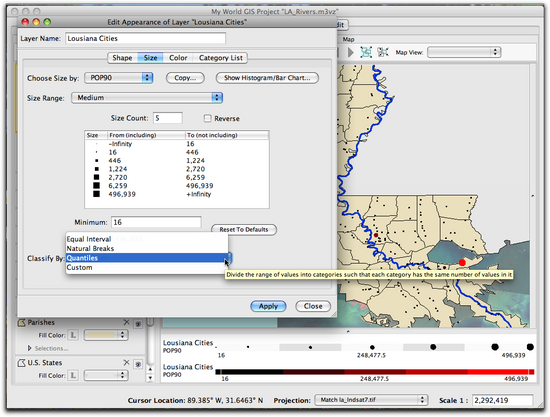Click the color legend bar for Lousiana Cities

(x=375, y=371)
